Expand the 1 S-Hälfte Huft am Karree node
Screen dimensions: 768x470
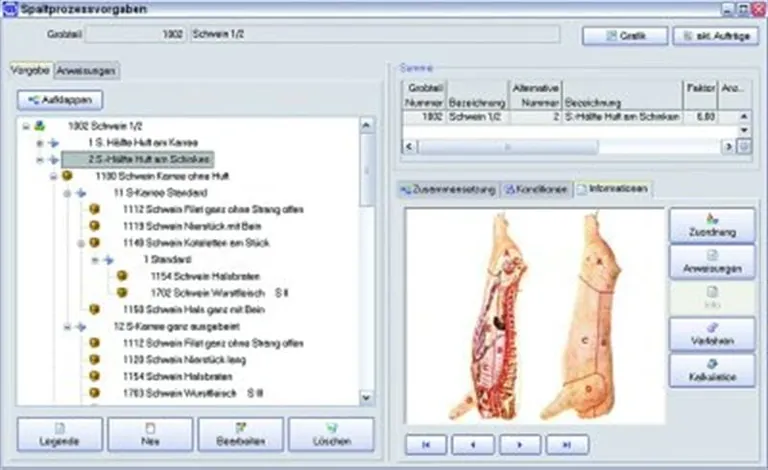(x=40, y=143)
